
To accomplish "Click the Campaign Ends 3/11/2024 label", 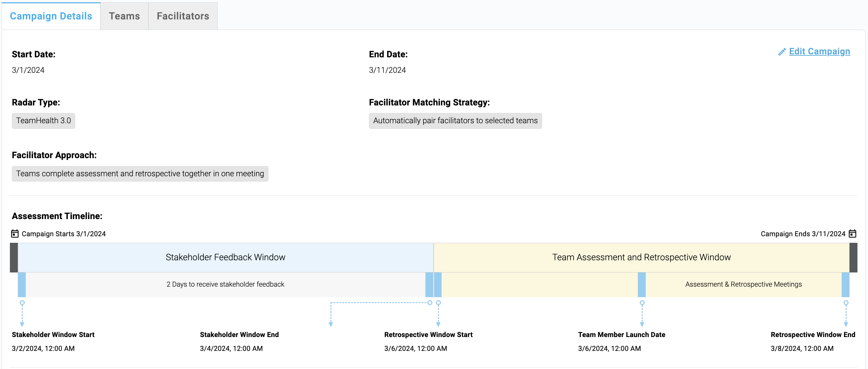I will (803, 234).
